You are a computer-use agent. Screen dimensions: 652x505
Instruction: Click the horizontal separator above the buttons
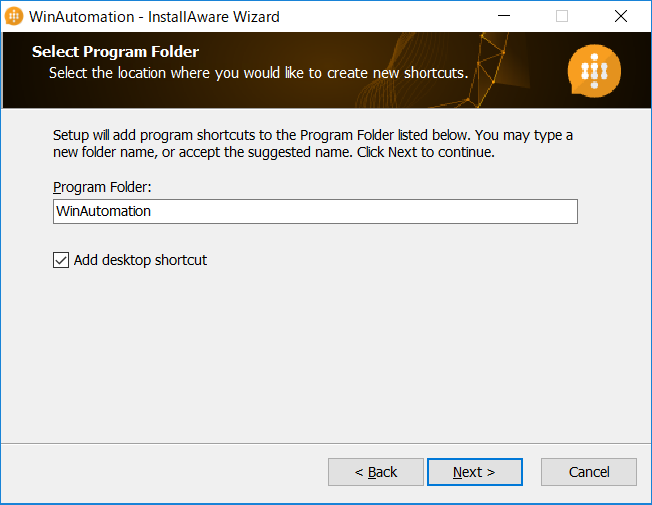[326, 443]
